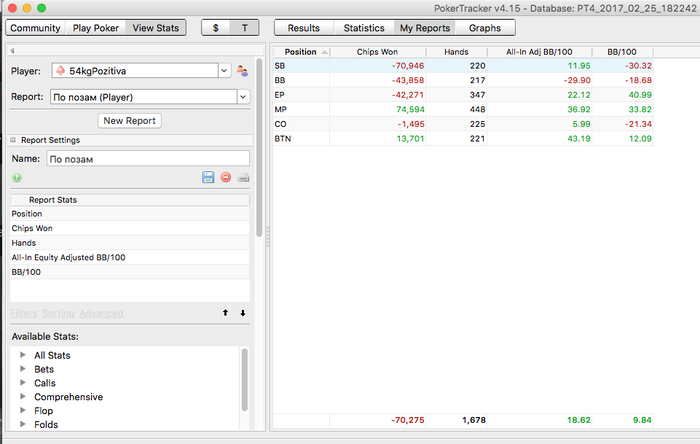Expand the Flop stats category
The width and height of the screenshot is (700, 444).
[23, 410]
